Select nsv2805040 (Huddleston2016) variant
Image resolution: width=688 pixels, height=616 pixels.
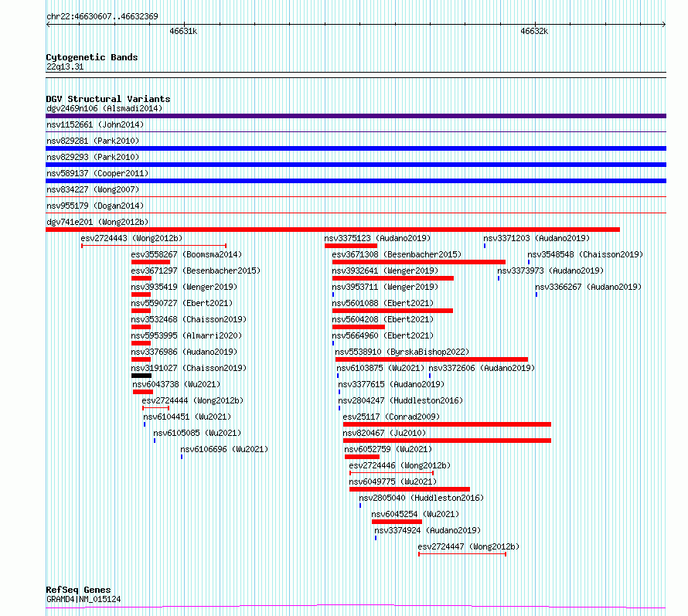point(421,498)
